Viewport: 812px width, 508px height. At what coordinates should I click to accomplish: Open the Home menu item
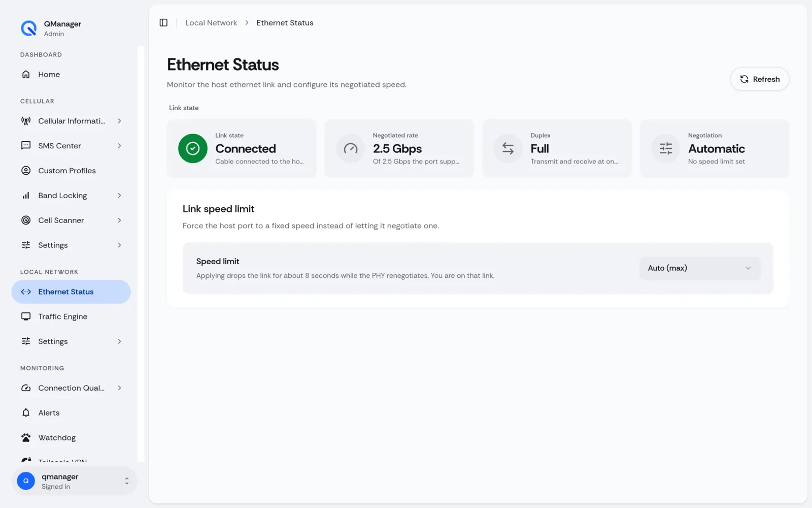coord(71,74)
